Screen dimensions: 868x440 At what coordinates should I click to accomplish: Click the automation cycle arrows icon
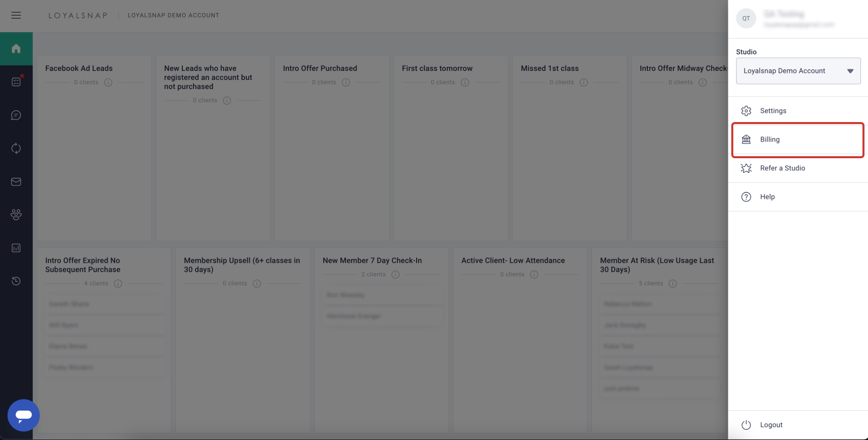point(16,148)
